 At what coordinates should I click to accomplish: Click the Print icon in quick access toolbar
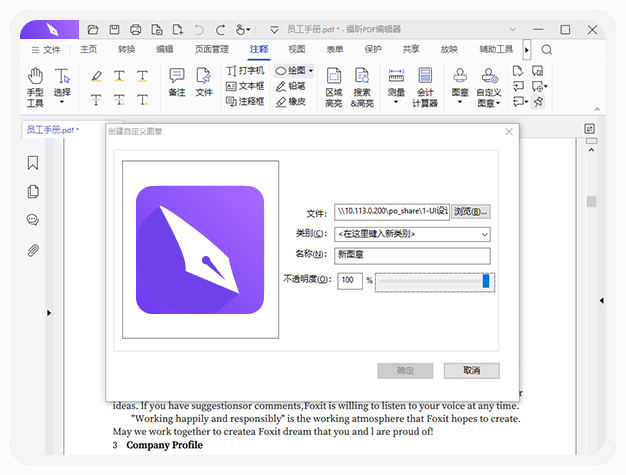[135, 30]
